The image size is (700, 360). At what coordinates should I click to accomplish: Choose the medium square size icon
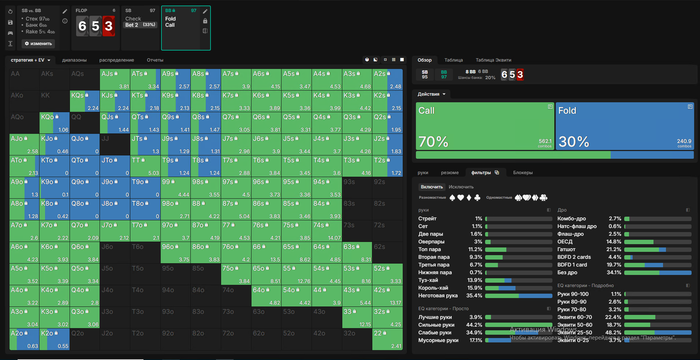pyautogui.click(x=393, y=59)
